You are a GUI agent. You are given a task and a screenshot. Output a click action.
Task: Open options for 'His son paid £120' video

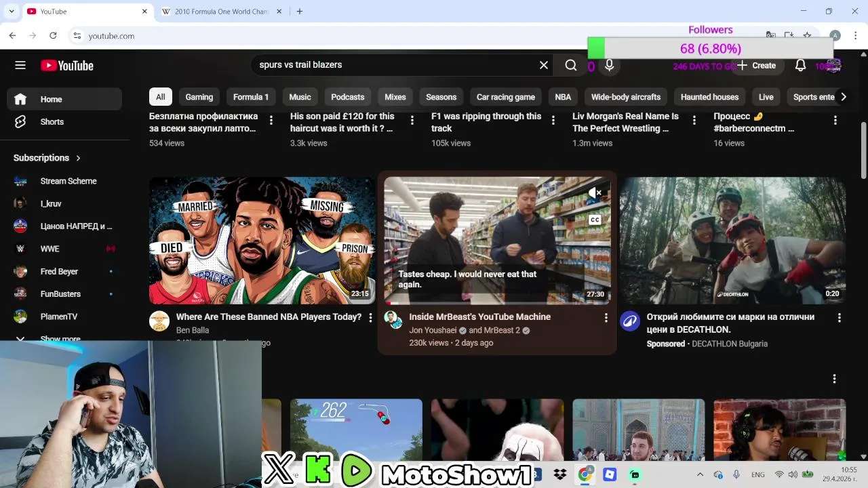(412, 120)
